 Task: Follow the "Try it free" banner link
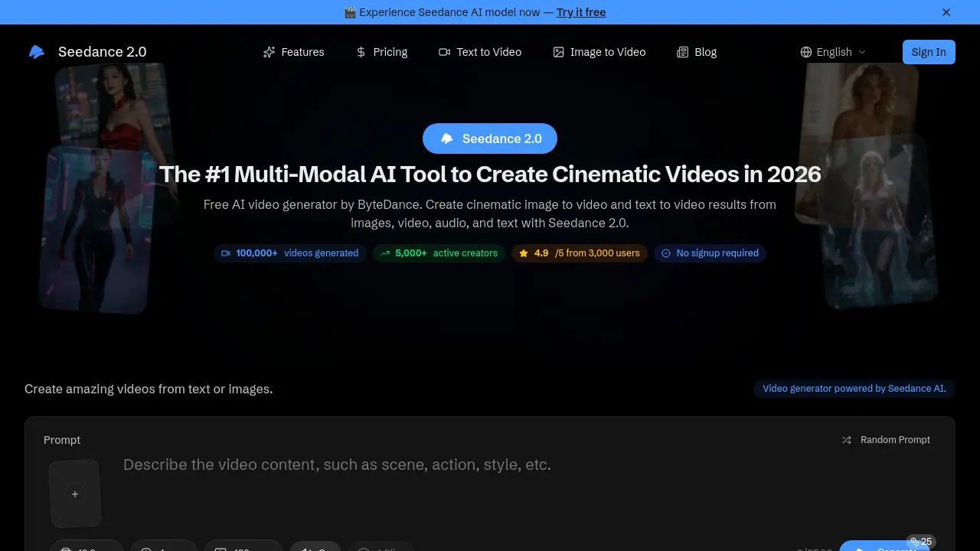point(581,12)
